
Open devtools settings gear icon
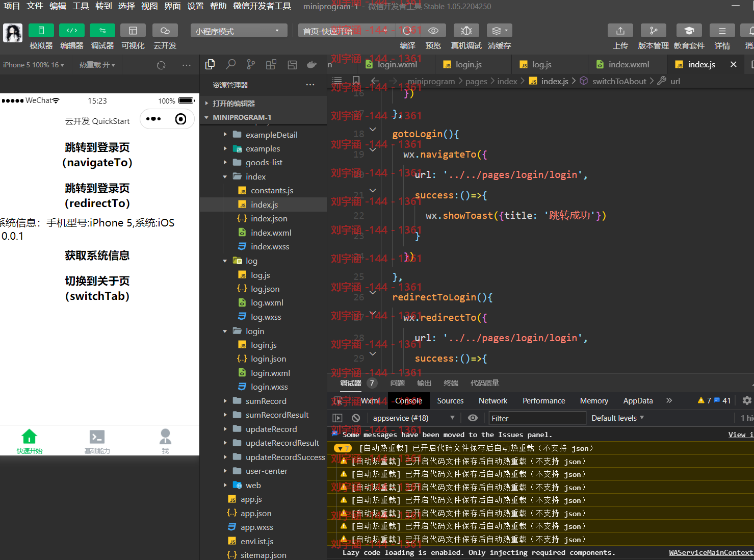pyautogui.click(x=747, y=400)
